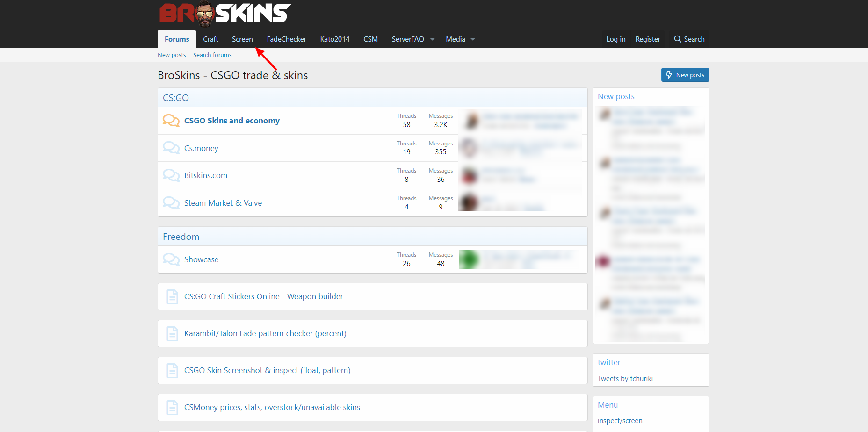This screenshot has width=868, height=432.
Task: Go to the Screen menu item
Action: click(242, 39)
